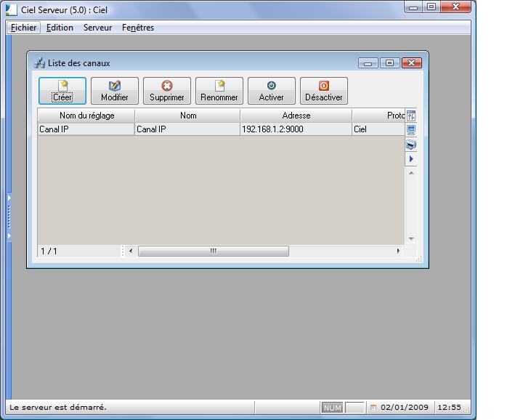Rename the channel using Renommer
This screenshot has height=420, width=523.
tap(219, 91)
